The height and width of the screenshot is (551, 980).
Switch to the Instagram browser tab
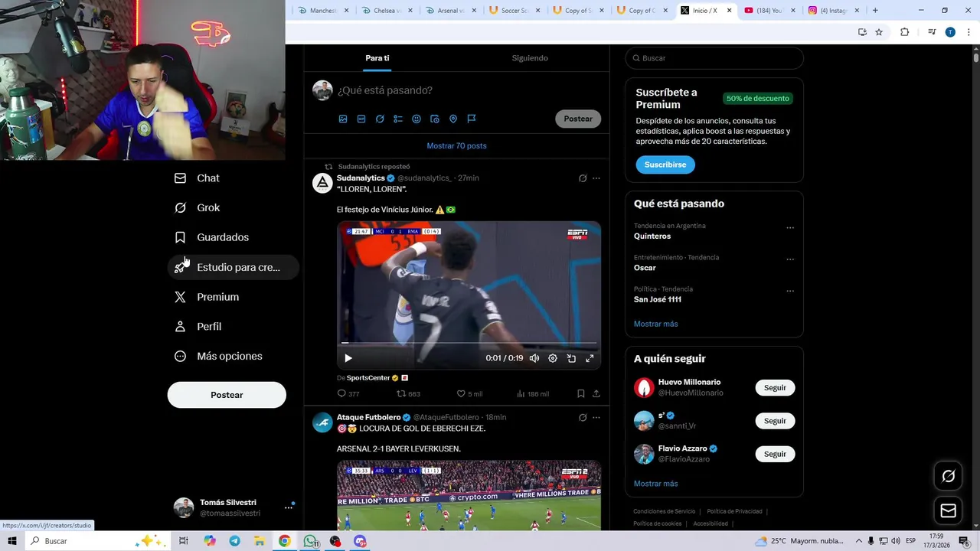click(832, 11)
